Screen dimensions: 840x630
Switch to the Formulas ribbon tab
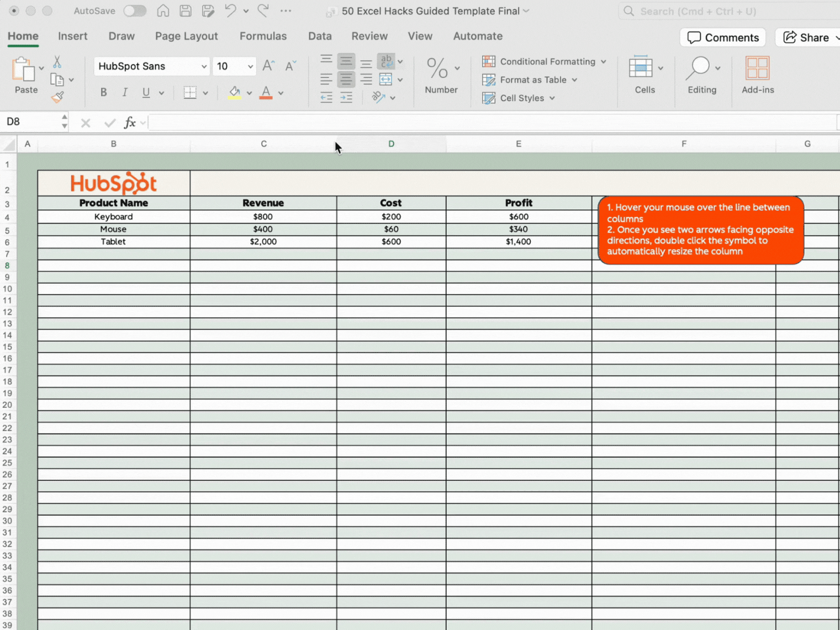[263, 36]
